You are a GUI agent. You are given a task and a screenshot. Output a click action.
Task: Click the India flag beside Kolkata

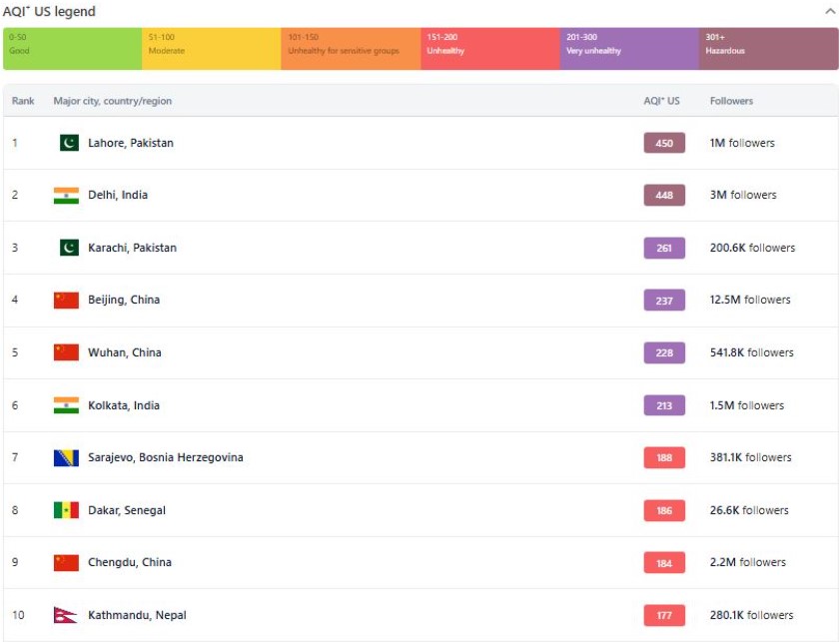point(66,405)
